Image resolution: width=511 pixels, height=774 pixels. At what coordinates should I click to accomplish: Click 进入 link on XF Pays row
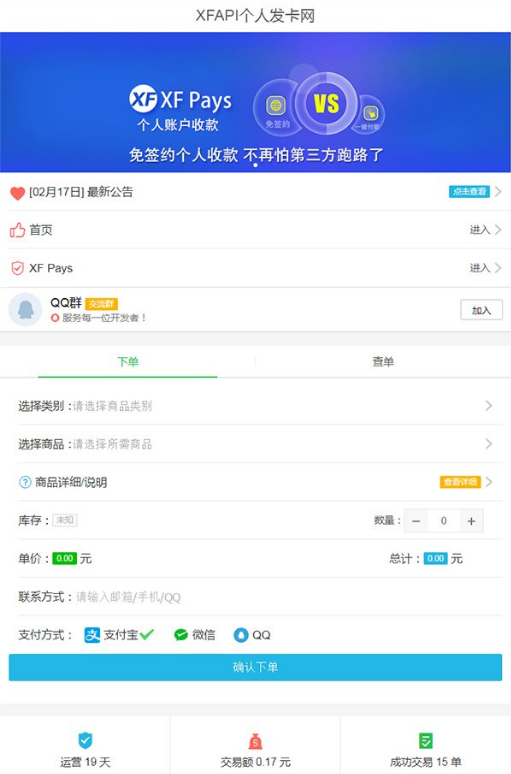tap(479, 268)
